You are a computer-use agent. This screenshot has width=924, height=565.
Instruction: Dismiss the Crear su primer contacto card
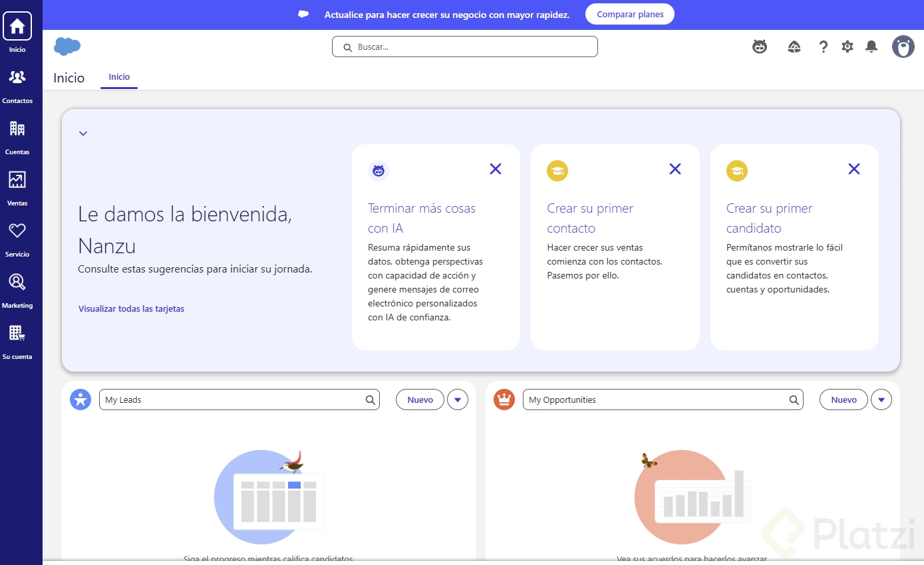(675, 169)
